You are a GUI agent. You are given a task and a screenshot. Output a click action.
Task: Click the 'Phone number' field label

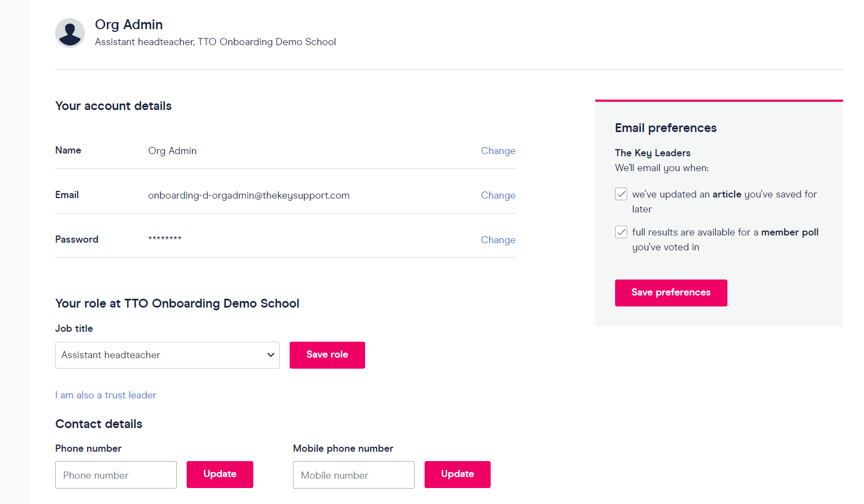tap(88, 448)
